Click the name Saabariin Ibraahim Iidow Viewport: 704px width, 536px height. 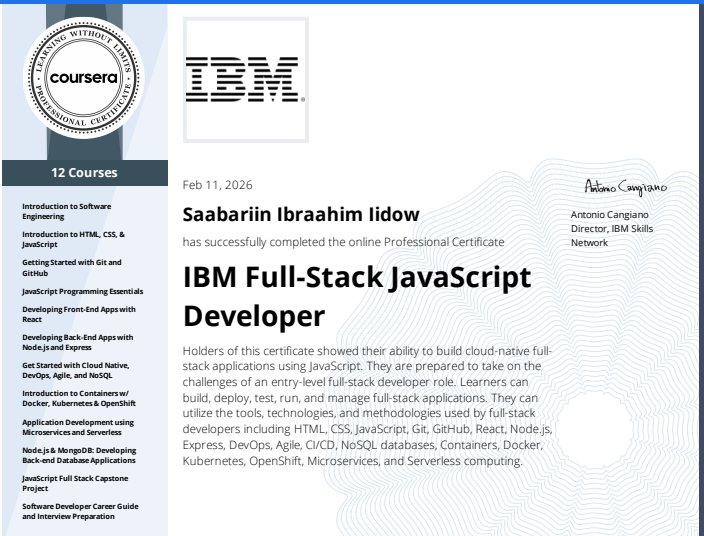tap(301, 214)
